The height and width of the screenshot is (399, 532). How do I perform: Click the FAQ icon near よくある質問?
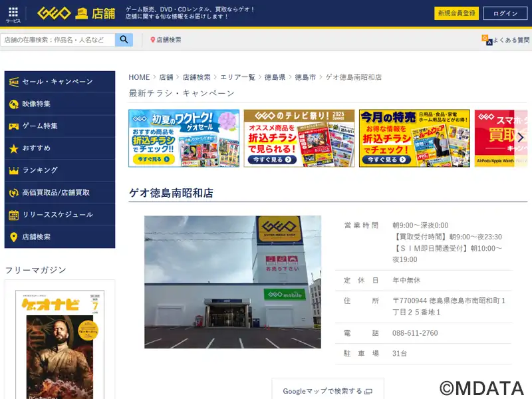(x=487, y=40)
